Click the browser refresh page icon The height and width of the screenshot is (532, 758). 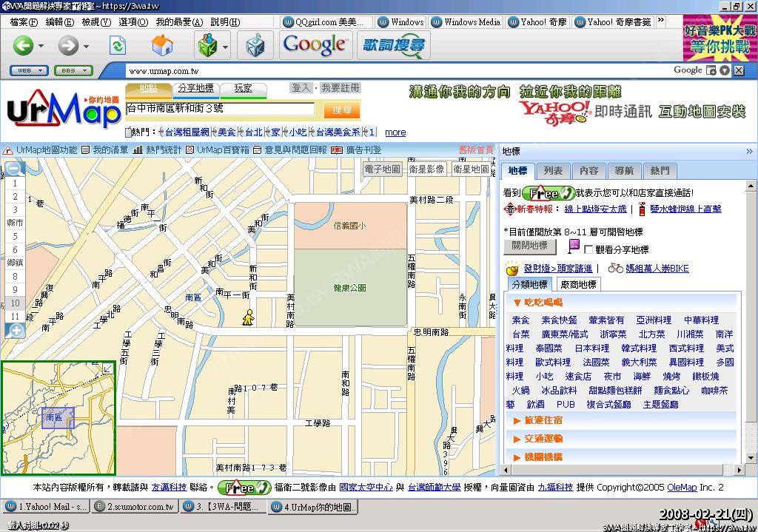pos(117,46)
